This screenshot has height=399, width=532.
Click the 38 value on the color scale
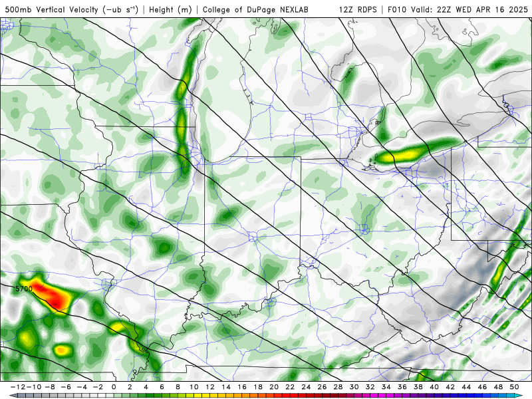[418, 387]
